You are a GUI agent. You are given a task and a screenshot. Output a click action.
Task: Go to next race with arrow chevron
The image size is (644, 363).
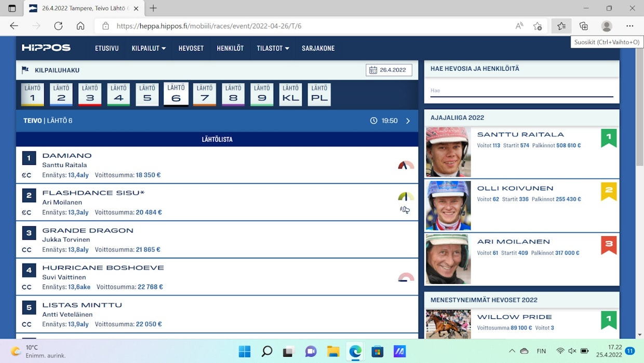(x=408, y=121)
